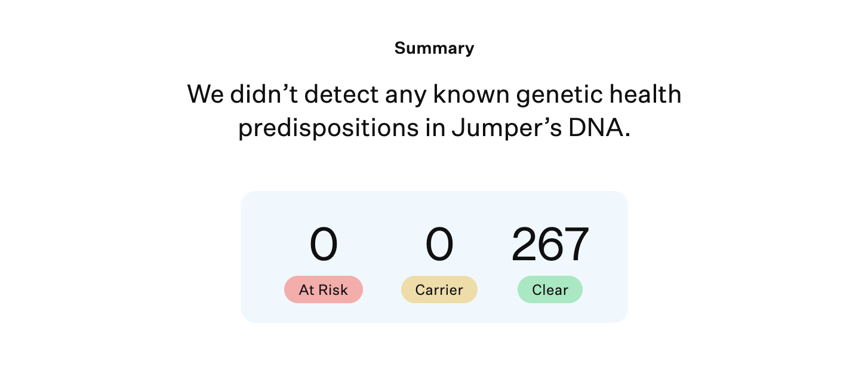Screen dimensions: 868x382
Task: Click the word "Jumper's" in the summary
Action: click(499, 129)
